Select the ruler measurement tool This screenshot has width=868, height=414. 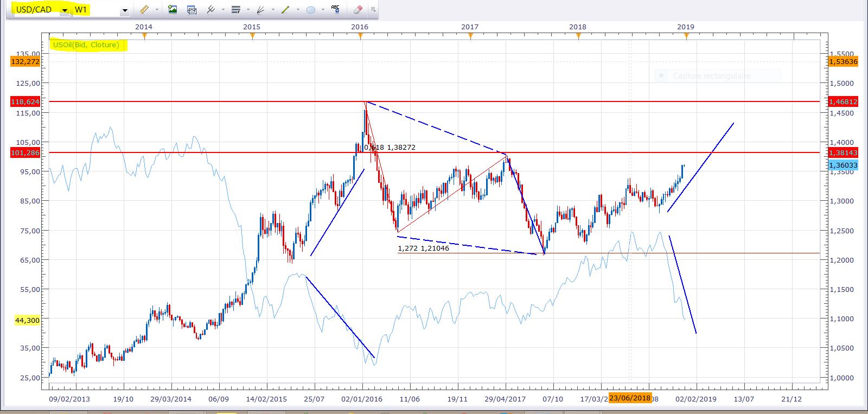(144, 10)
